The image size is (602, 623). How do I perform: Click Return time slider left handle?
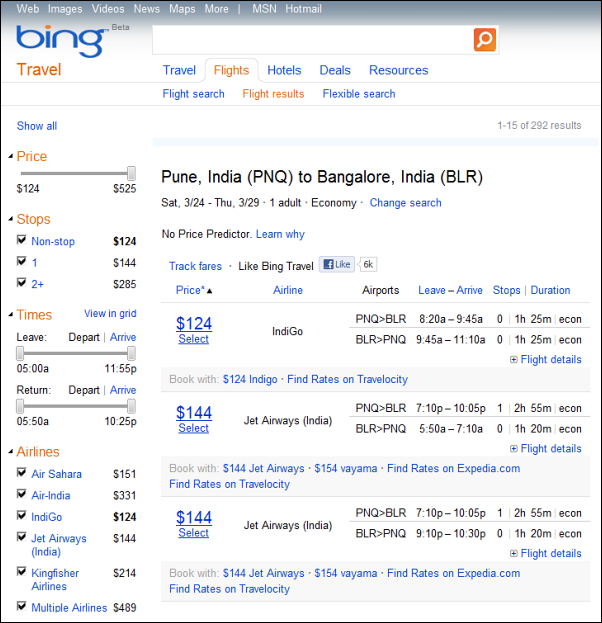20,406
